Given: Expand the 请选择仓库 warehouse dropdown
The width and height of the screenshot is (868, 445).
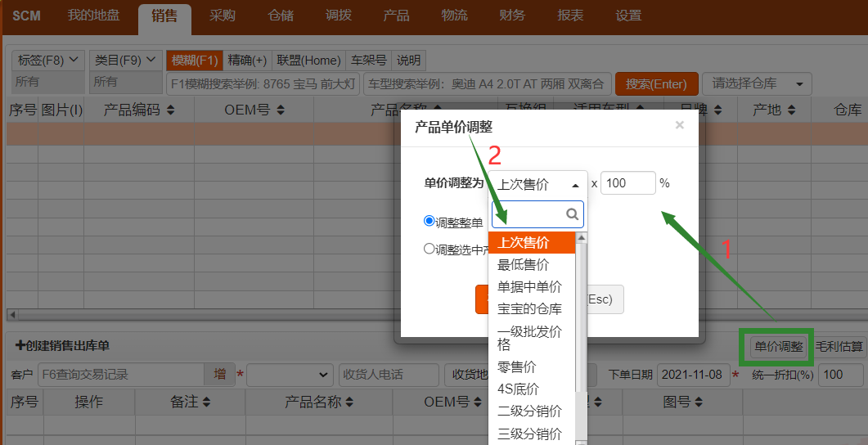Looking at the screenshot, I should 757,83.
